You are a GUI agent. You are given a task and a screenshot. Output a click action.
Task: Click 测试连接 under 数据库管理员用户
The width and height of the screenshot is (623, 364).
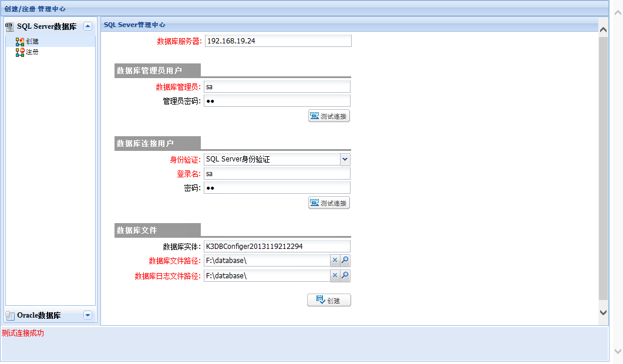pos(329,116)
